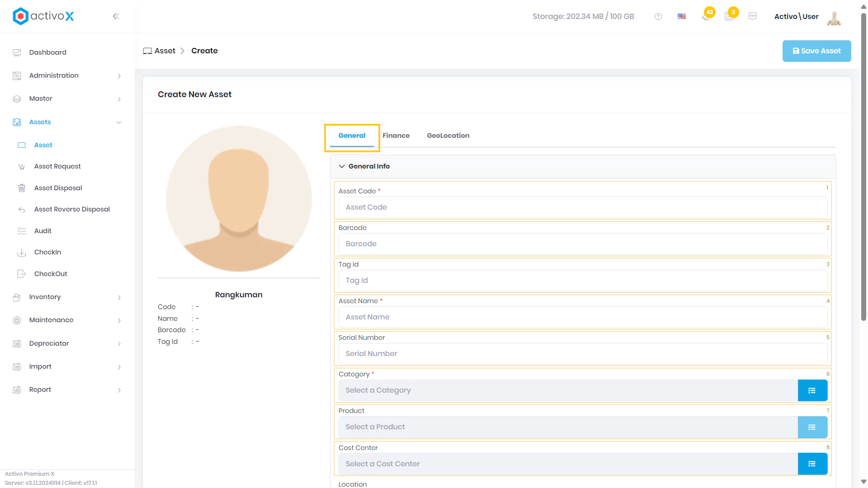Open cost center picker list button
868x488 pixels.
tap(812, 464)
